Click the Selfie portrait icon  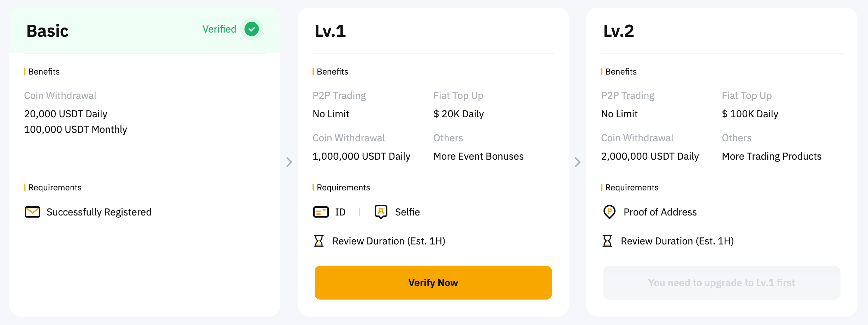click(x=381, y=212)
